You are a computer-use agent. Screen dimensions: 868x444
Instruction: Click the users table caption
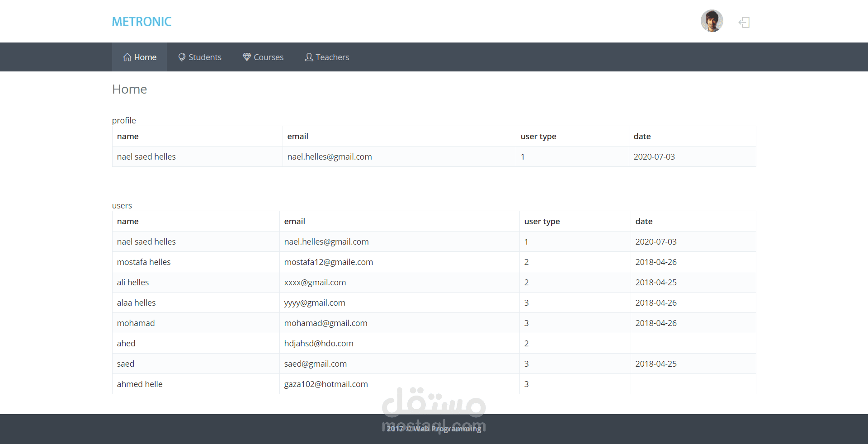(122, 206)
